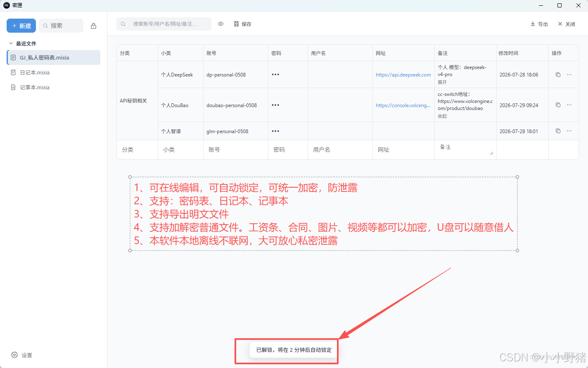
Task: Open more options for 个人DeepSeek row
Action: tap(569, 74)
